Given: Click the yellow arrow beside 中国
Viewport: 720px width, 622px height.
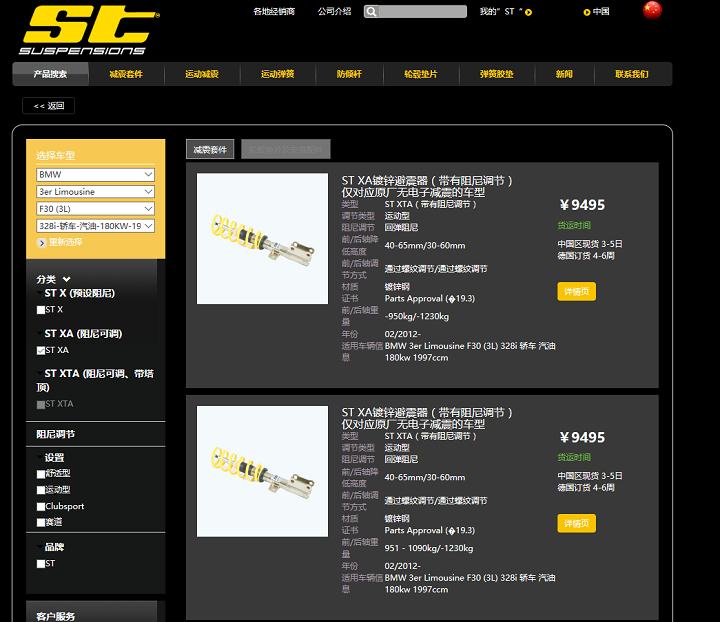Looking at the screenshot, I should [x=586, y=12].
